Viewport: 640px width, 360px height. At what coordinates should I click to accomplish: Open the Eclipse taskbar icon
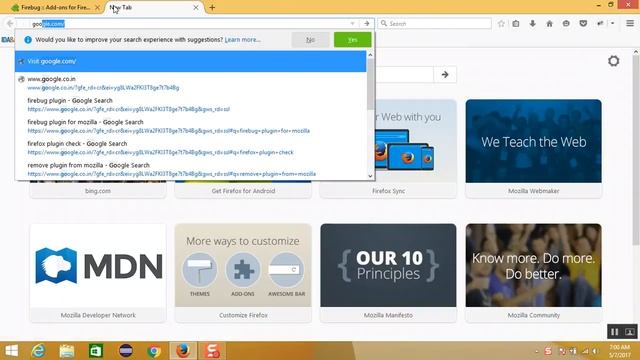pyautogui.click(x=126, y=351)
